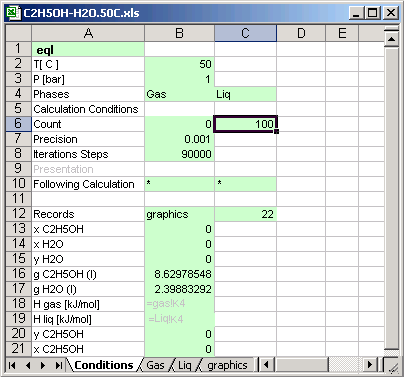This screenshot has height=377, width=404.
Task: Open the graphics sheet tab
Action: pyautogui.click(x=227, y=365)
